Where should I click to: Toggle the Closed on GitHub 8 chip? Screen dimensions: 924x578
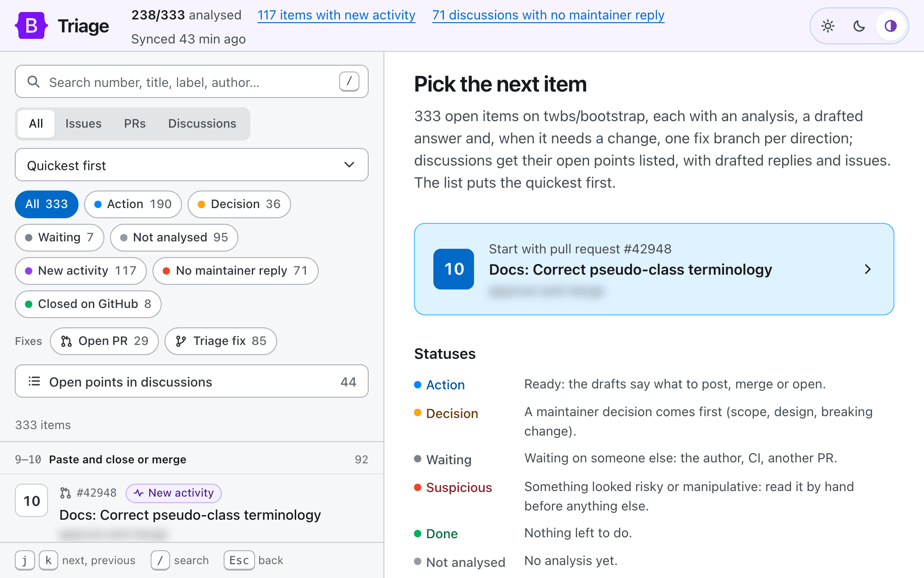[x=88, y=304]
